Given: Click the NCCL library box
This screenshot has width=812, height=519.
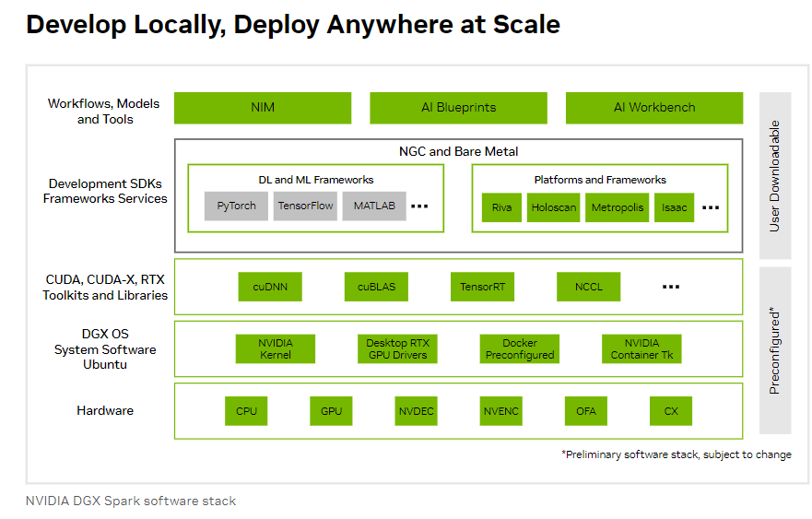Looking at the screenshot, I should tap(588, 287).
